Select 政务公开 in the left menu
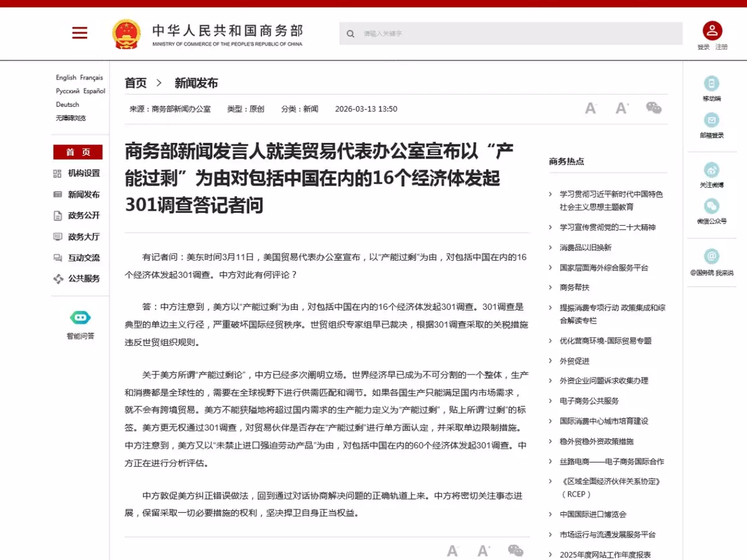 coord(83,216)
